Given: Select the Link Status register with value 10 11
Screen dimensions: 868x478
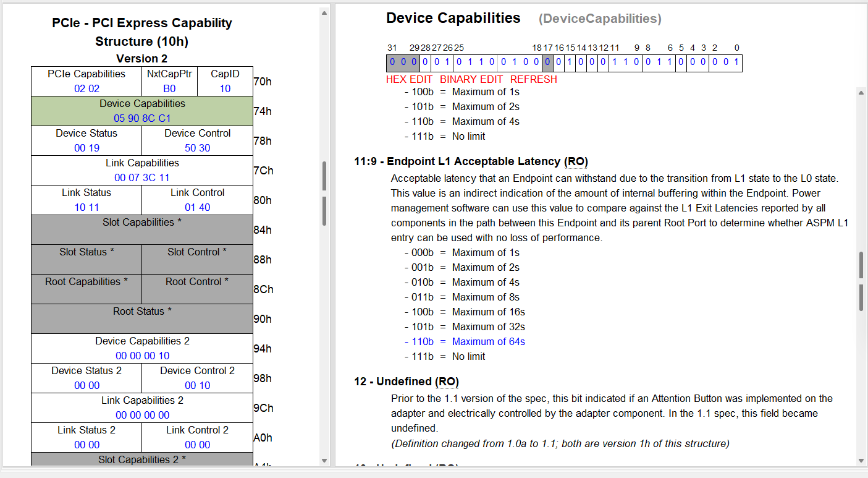Looking at the screenshot, I should (x=86, y=200).
